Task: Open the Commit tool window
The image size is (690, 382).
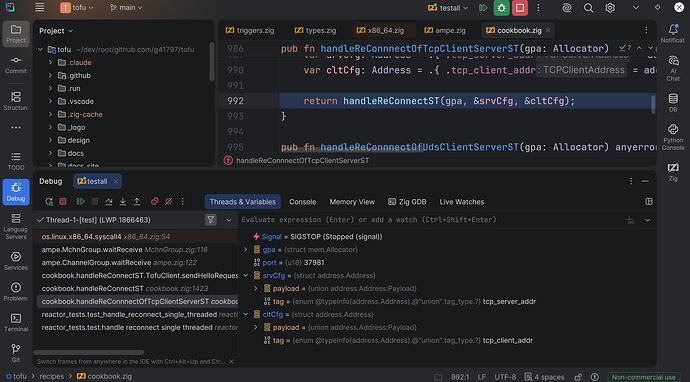Action: pyautogui.click(x=16, y=65)
